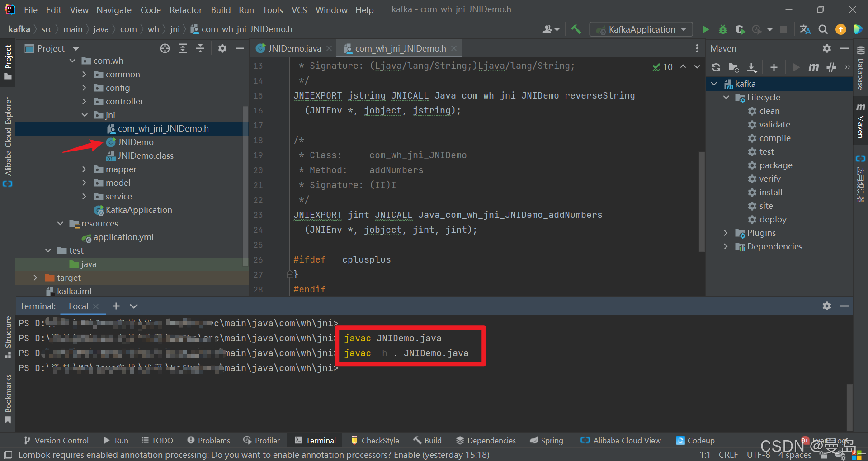Image resolution: width=868 pixels, height=461 pixels.
Task: Open terminal sessions dropdown arrow
Action: point(134,306)
